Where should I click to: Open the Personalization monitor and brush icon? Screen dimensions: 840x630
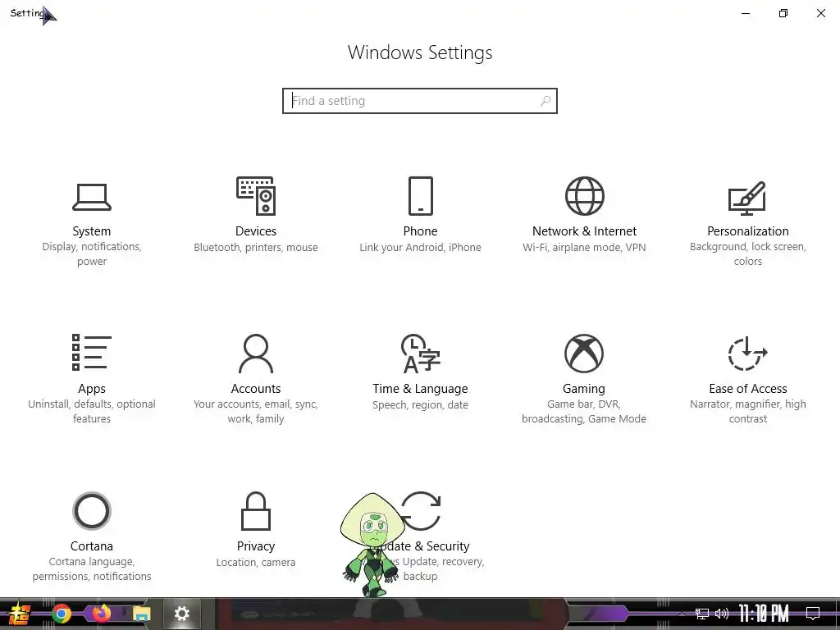(747, 198)
